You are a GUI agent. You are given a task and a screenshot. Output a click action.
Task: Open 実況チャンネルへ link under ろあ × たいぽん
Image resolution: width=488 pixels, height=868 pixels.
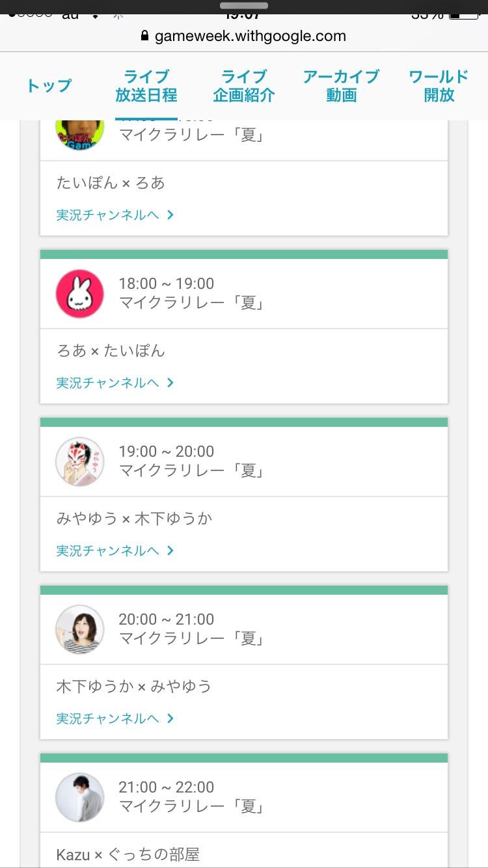click(108, 383)
